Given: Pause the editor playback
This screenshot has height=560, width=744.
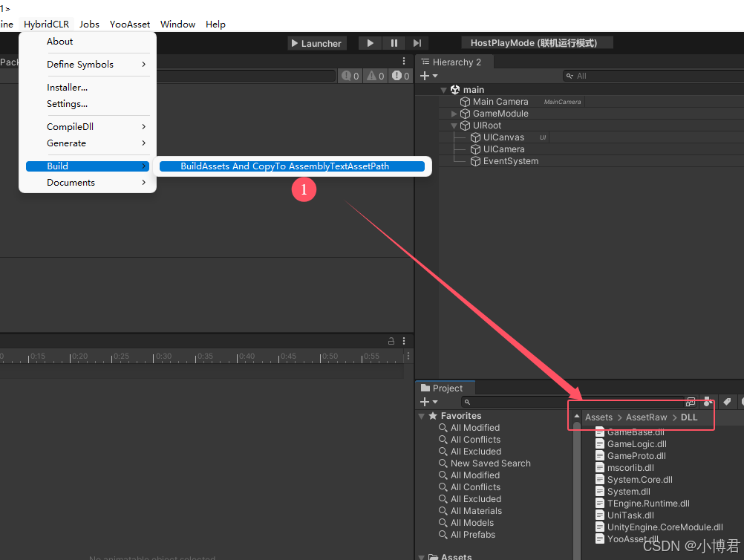Looking at the screenshot, I should point(394,43).
